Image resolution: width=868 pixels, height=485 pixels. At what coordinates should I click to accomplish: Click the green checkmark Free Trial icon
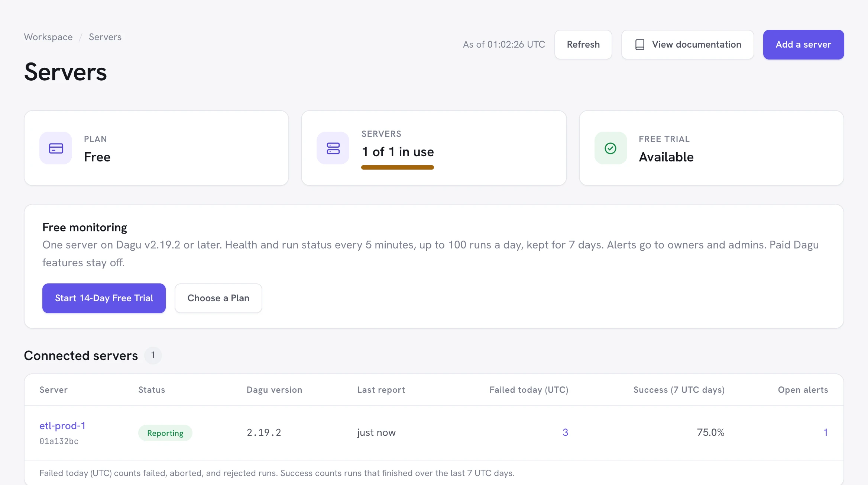tap(610, 148)
